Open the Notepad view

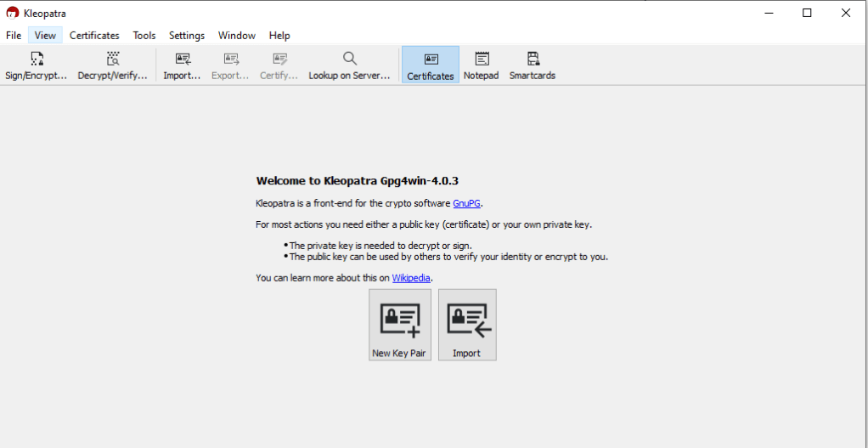pyautogui.click(x=482, y=65)
